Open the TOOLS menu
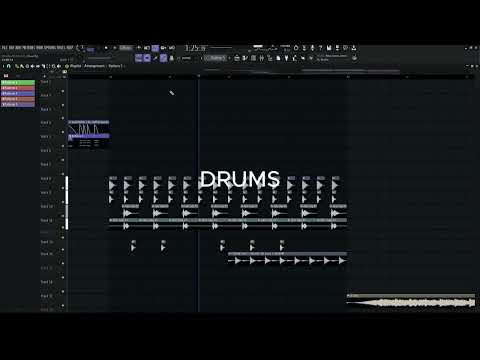 (x=61, y=48)
